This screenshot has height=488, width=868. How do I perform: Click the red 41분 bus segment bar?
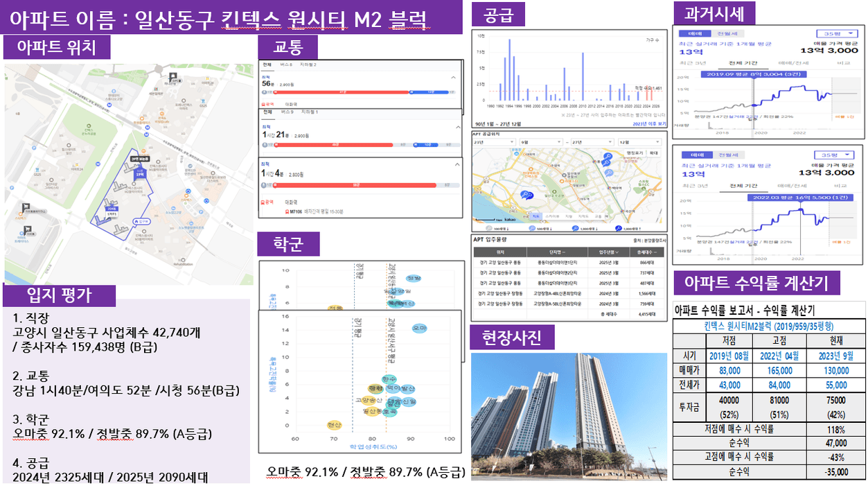pos(342,91)
